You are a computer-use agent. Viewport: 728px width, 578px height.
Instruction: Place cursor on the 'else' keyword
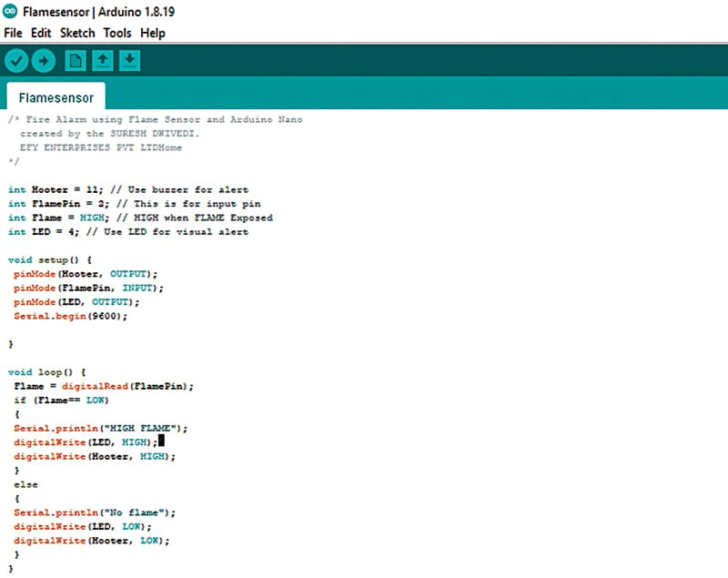[25, 484]
